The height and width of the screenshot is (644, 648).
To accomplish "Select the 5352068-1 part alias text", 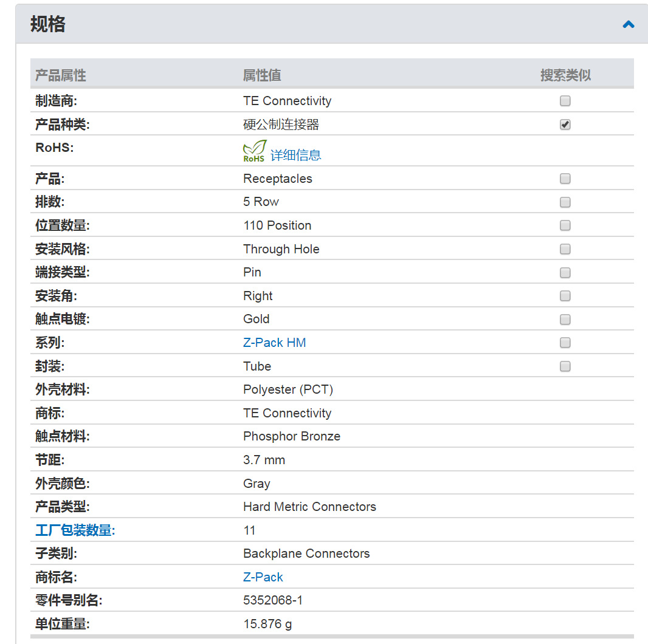I will click(273, 600).
